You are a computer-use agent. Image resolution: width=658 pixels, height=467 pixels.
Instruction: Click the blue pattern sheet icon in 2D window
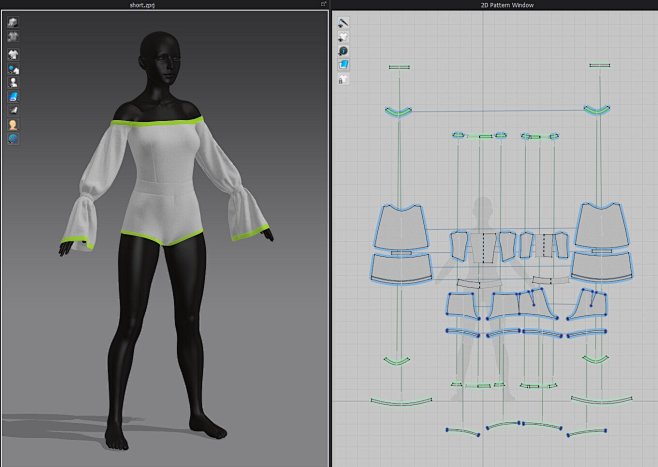point(343,64)
